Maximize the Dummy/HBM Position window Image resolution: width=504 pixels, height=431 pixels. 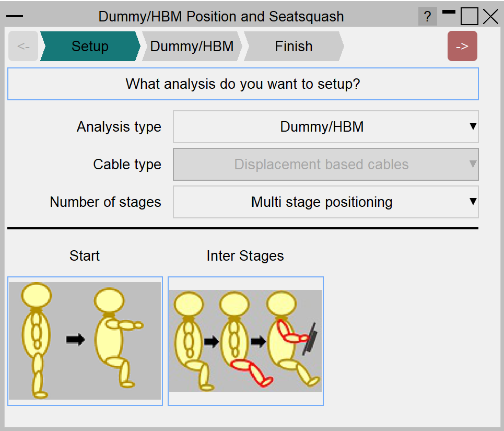470,17
